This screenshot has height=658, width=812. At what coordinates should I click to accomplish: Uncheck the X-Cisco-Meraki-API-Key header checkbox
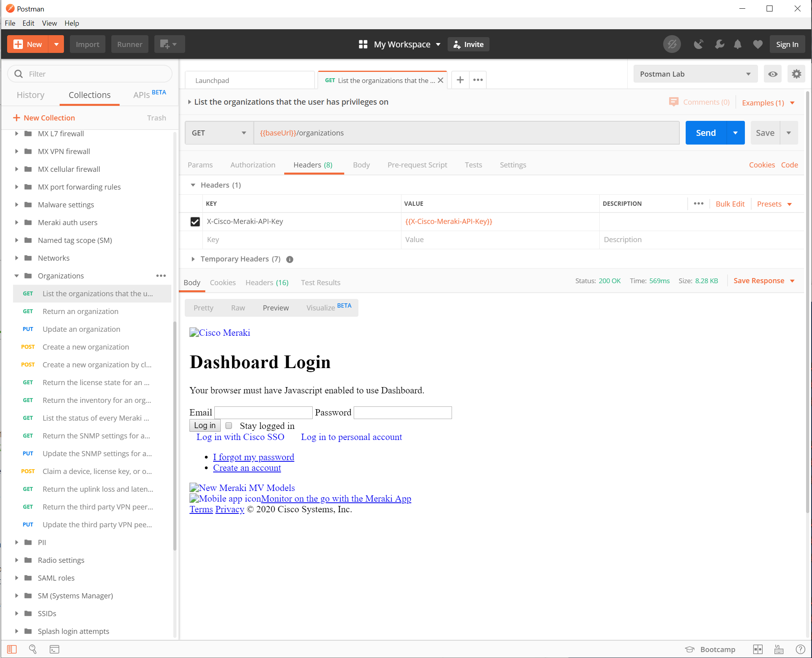coord(195,222)
